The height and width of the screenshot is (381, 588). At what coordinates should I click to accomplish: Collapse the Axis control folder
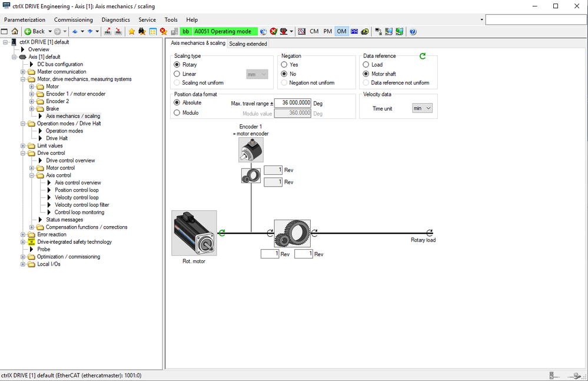click(32, 175)
